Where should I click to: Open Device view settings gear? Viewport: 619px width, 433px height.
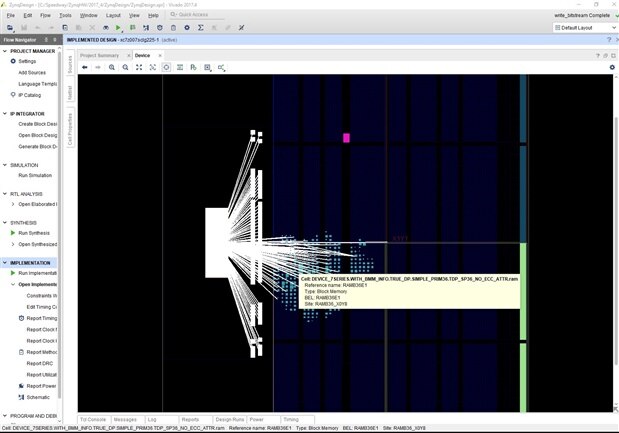pos(612,67)
